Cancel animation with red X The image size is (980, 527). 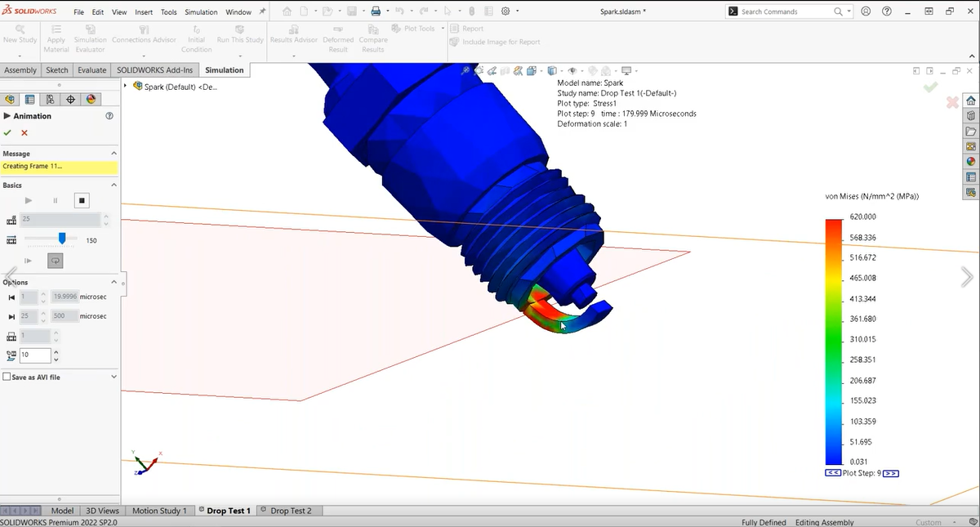24,132
